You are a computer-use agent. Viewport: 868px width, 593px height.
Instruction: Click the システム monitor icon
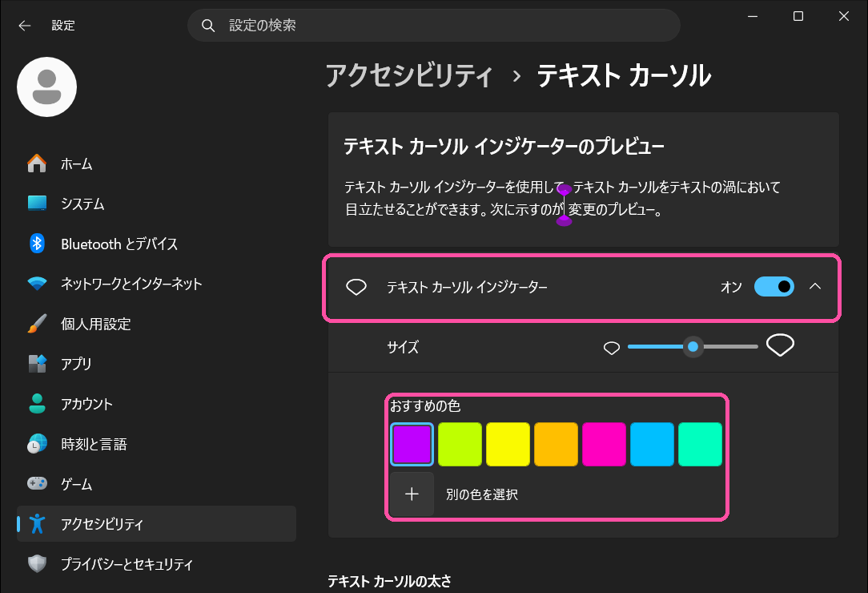[x=37, y=204]
